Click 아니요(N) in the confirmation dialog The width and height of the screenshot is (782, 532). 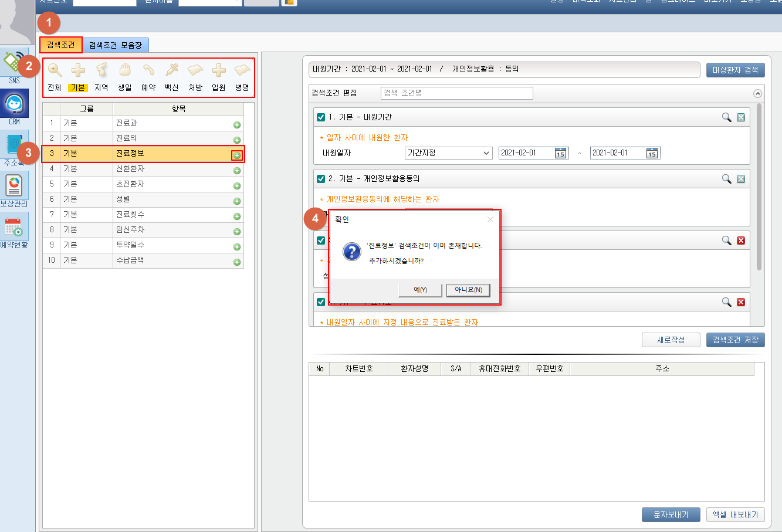coord(468,290)
